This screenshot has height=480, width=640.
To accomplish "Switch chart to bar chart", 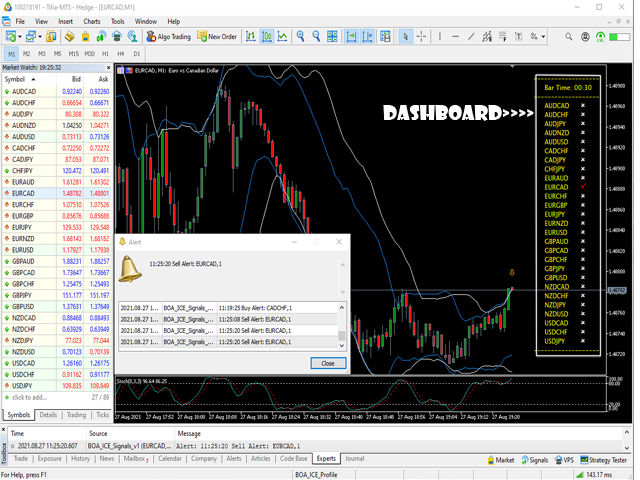I will (251, 37).
